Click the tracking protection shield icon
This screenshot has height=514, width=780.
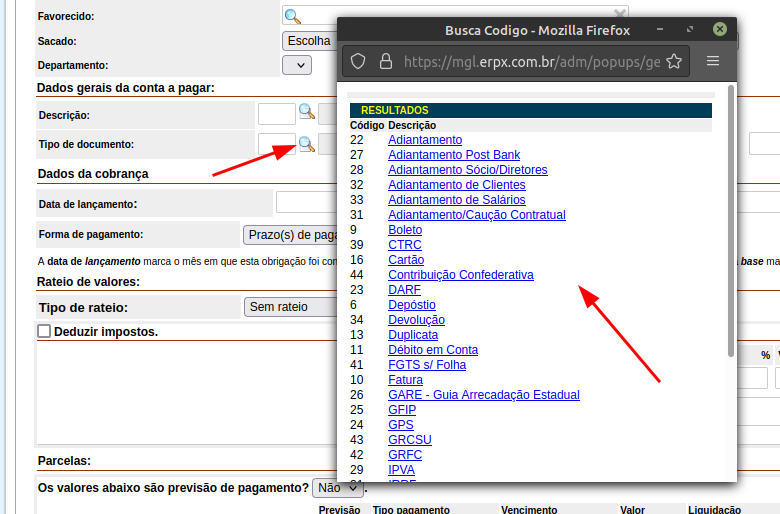[x=359, y=61]
